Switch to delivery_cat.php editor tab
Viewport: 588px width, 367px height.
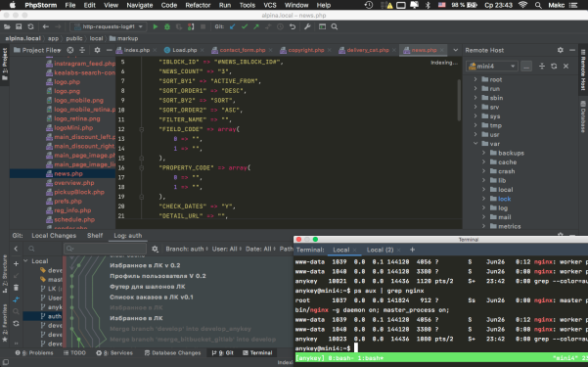point(368,50)
